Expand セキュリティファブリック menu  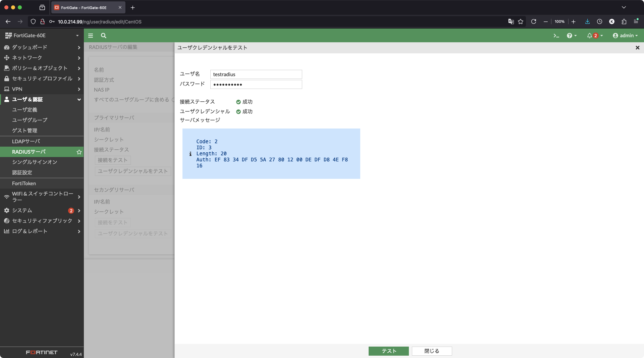42,221
